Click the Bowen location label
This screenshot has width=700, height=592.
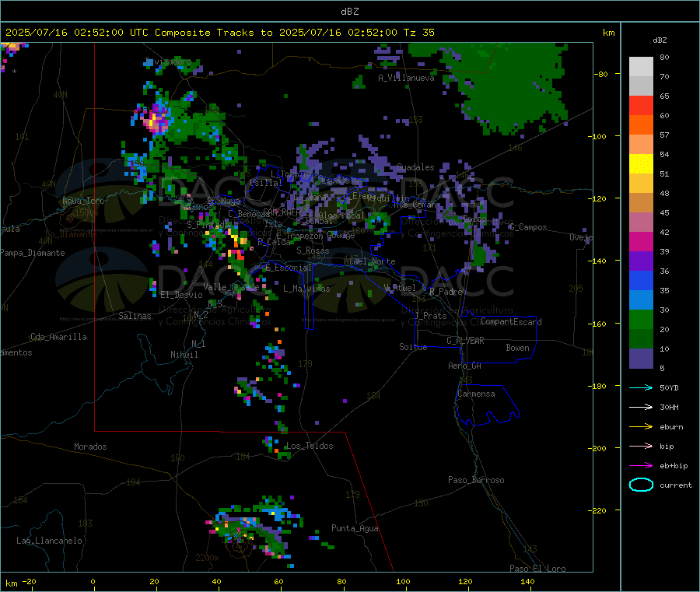(x=517, y=349)
